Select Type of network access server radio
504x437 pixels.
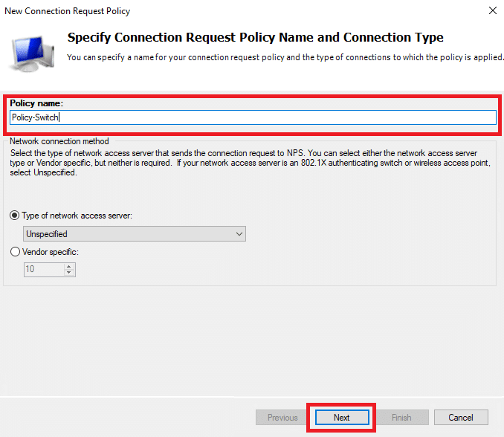coord(14,216)
